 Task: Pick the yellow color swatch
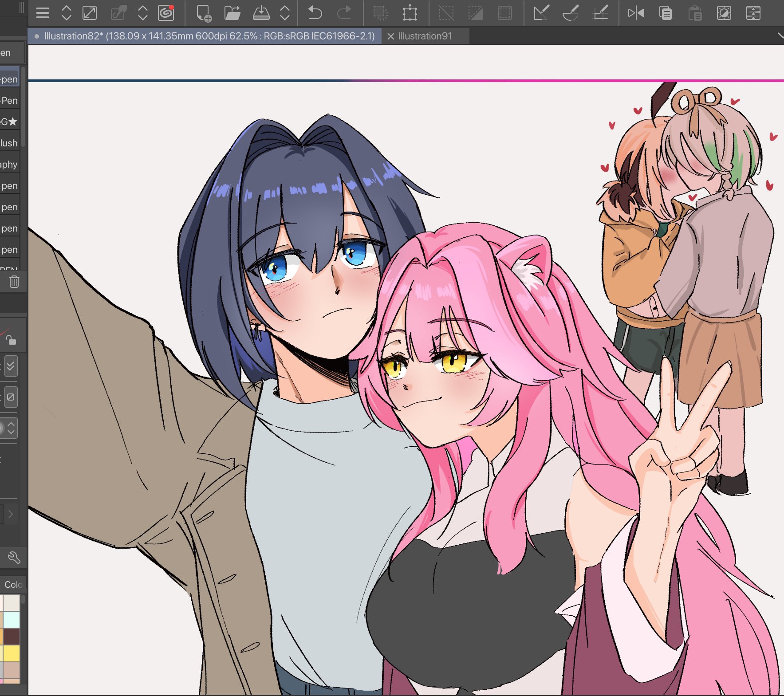[12, 653]
